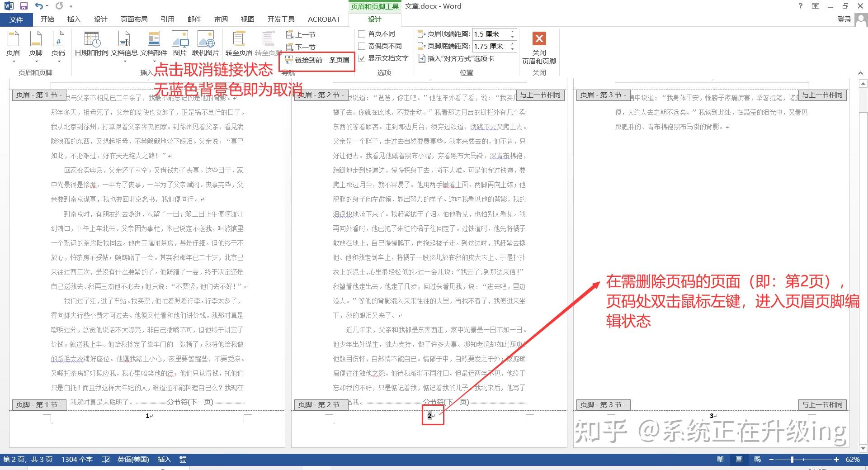
Task: Click 关闭页眉和页脚 close button
Action: click(539, 48)
